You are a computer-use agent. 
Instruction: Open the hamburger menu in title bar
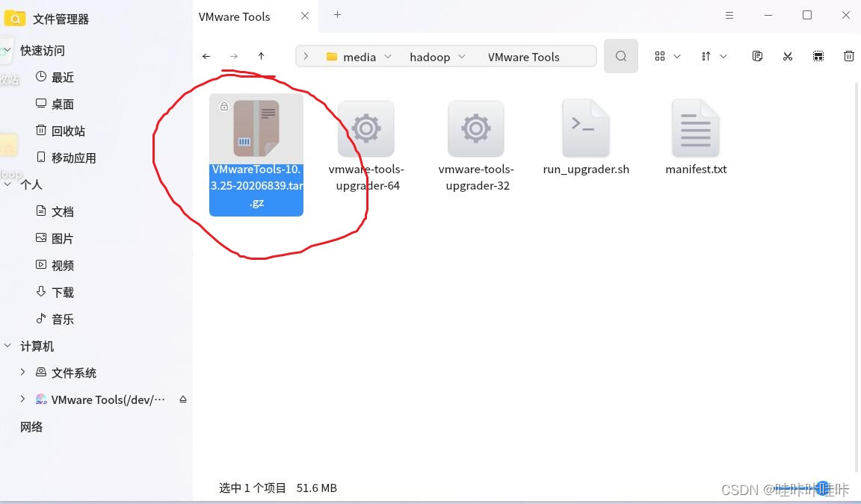(x=729, y=16)
